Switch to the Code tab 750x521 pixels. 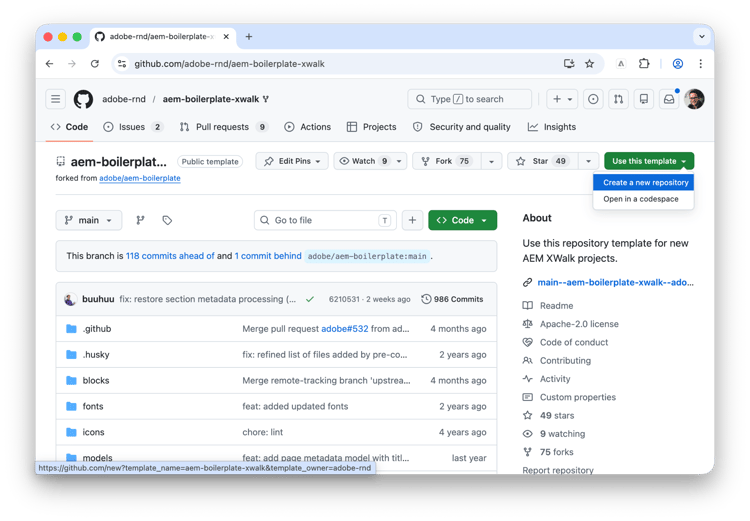[x=69, y=127]
